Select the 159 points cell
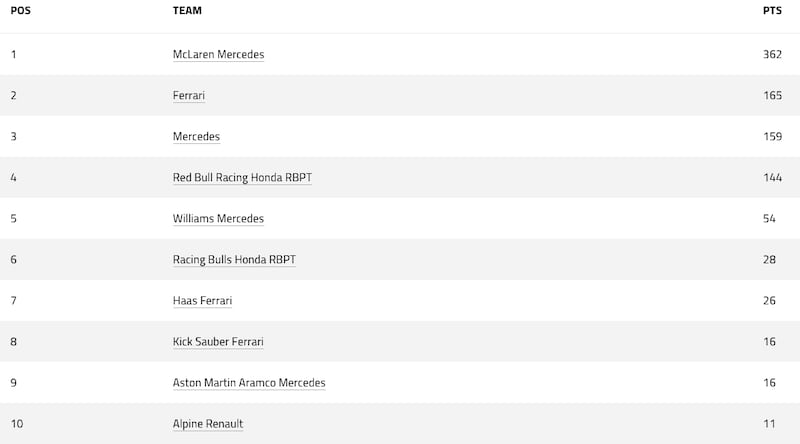Viewport: 800px width, 444px height. tap(772, 136)
